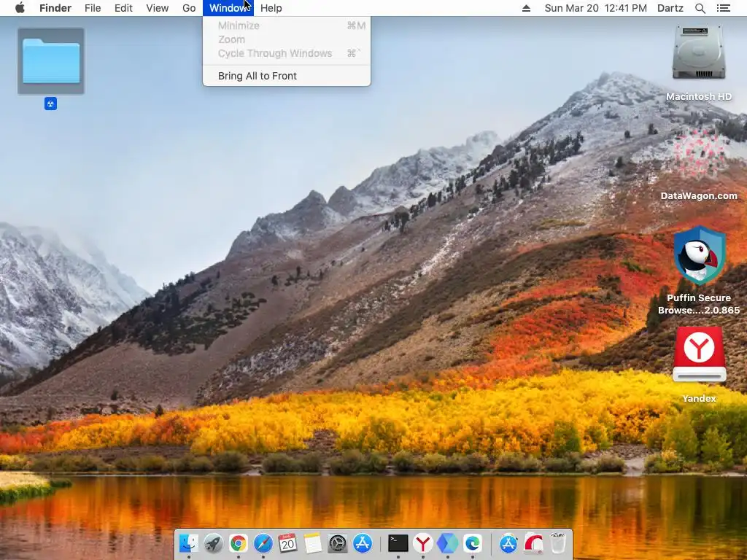The height and width of the screenshot is (560, 747).
Task: Open red stack next to Trash
Action: (x=533, y=542)
